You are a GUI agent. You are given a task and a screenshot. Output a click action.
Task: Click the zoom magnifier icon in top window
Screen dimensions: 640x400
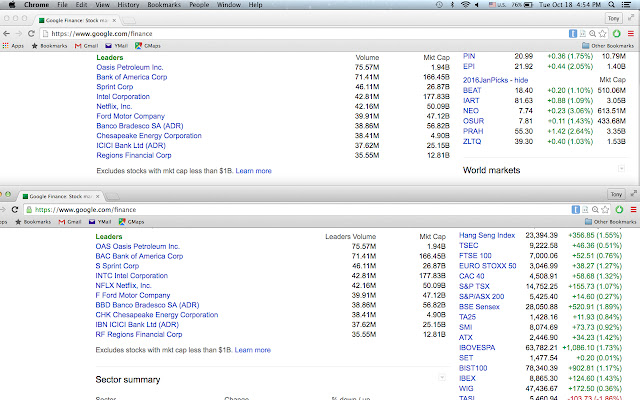(x=593, y=33)
